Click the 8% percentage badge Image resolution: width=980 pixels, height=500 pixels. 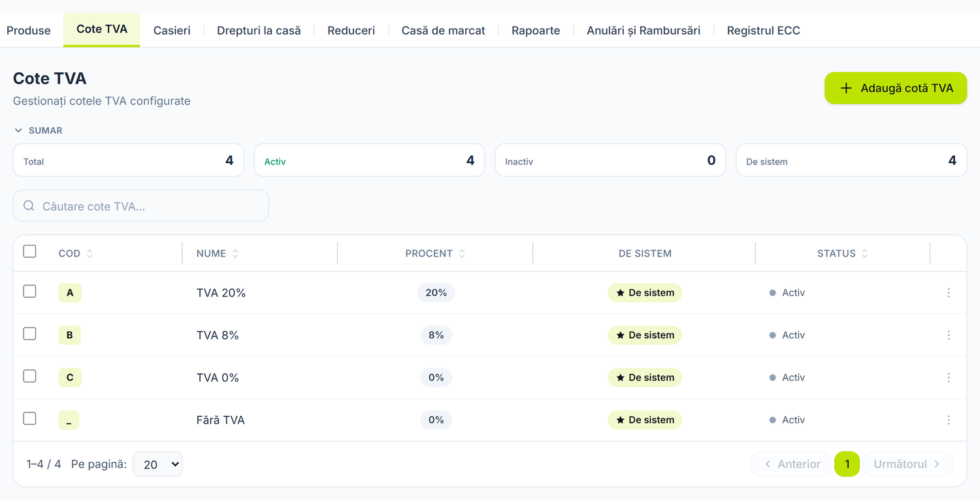436,336
